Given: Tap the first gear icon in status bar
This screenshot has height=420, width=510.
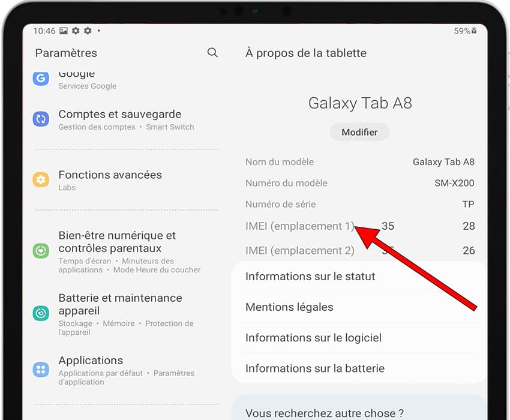Looking at the screenshot, I should coord(76,31).
